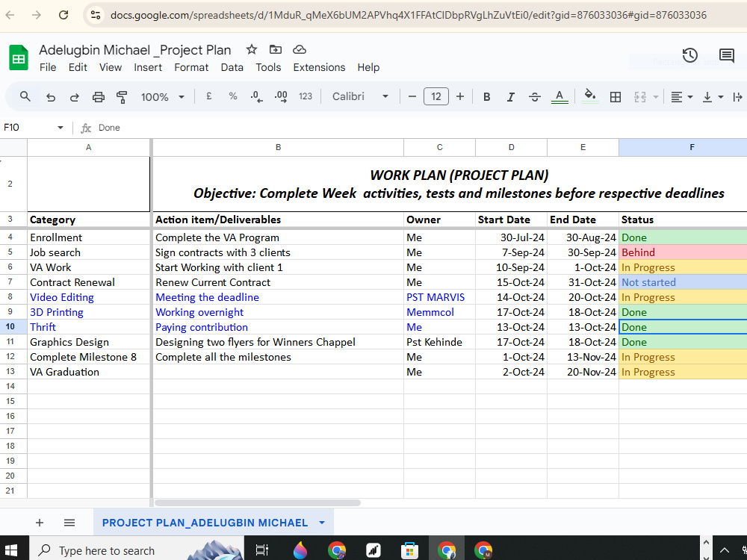Click the horizontal scrollbar
The height and width of the screenshot is (560, 747).
click(x=258, y=503)
